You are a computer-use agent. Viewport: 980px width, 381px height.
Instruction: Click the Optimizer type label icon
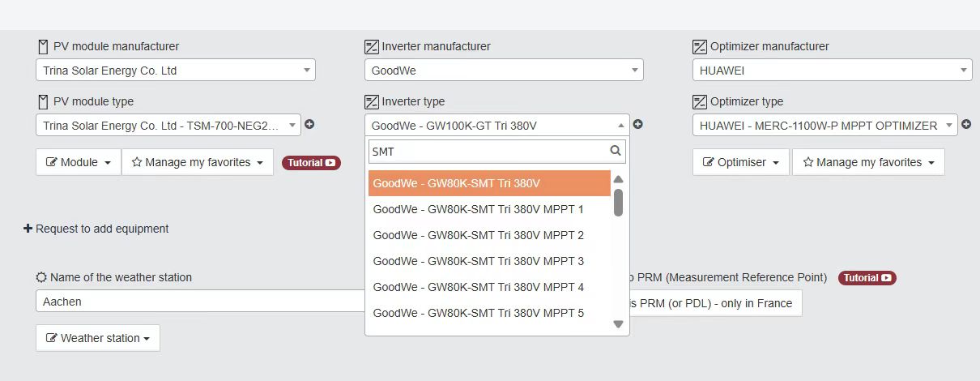click(700, 102)
